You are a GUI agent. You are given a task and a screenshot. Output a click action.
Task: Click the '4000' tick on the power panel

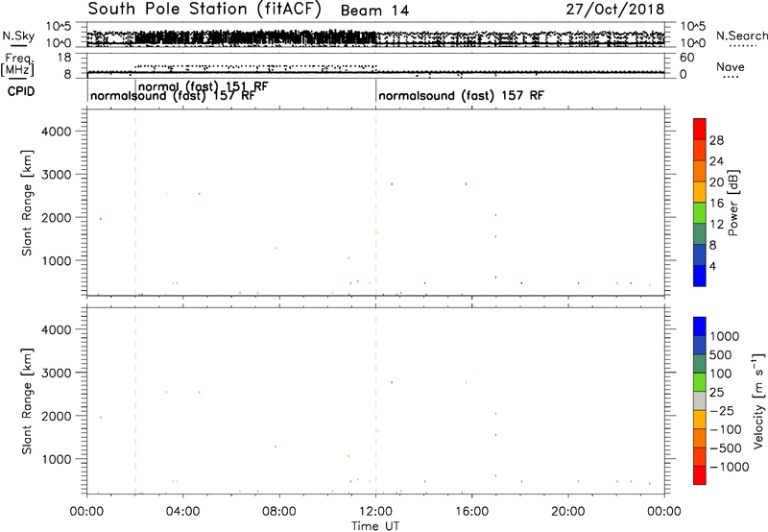tap(56, 132)
